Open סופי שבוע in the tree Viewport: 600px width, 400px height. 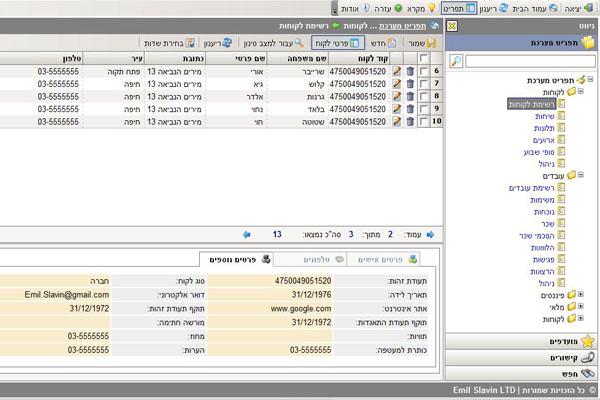click(539, 152)
